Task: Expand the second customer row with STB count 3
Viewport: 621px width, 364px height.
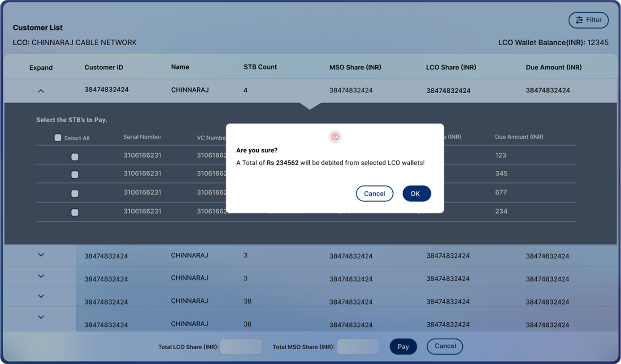Action: point(41,276)
